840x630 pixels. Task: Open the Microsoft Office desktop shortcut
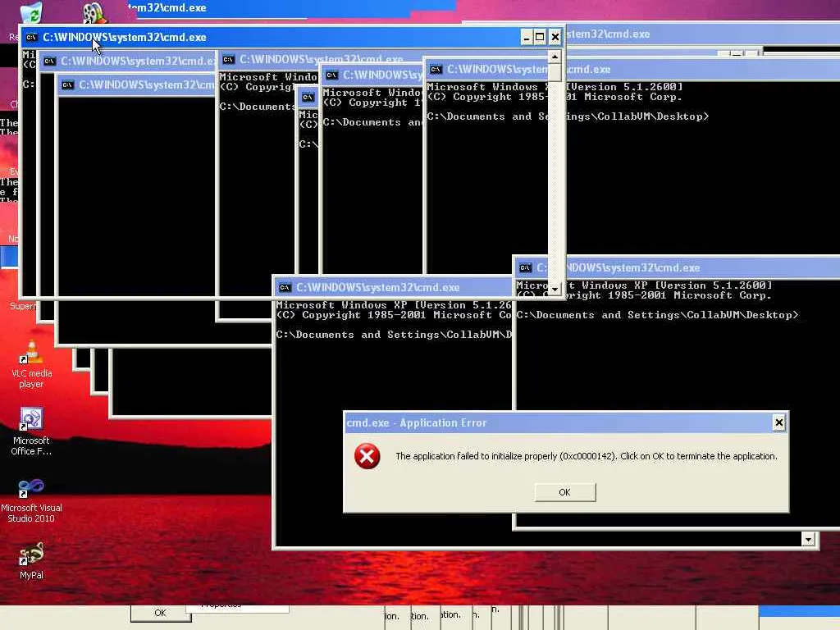tap(31, 431)
